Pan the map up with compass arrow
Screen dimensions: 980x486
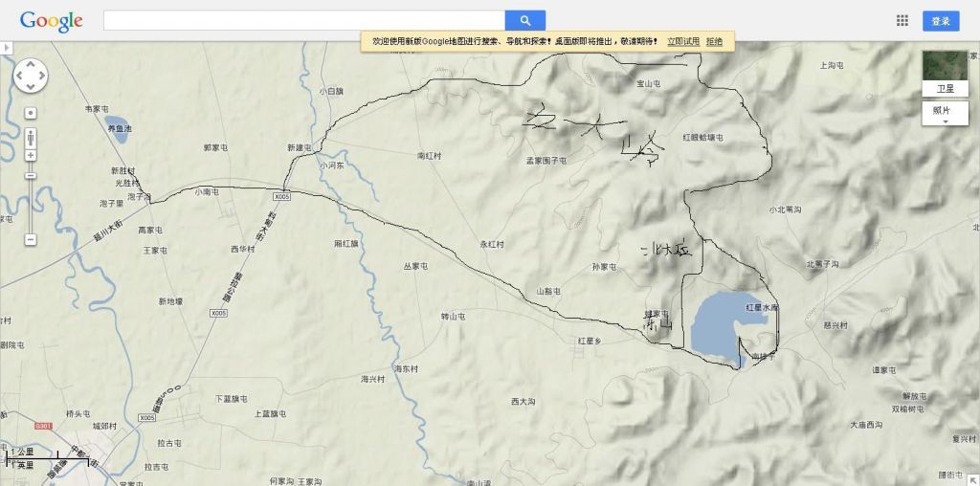pos(31,64)
